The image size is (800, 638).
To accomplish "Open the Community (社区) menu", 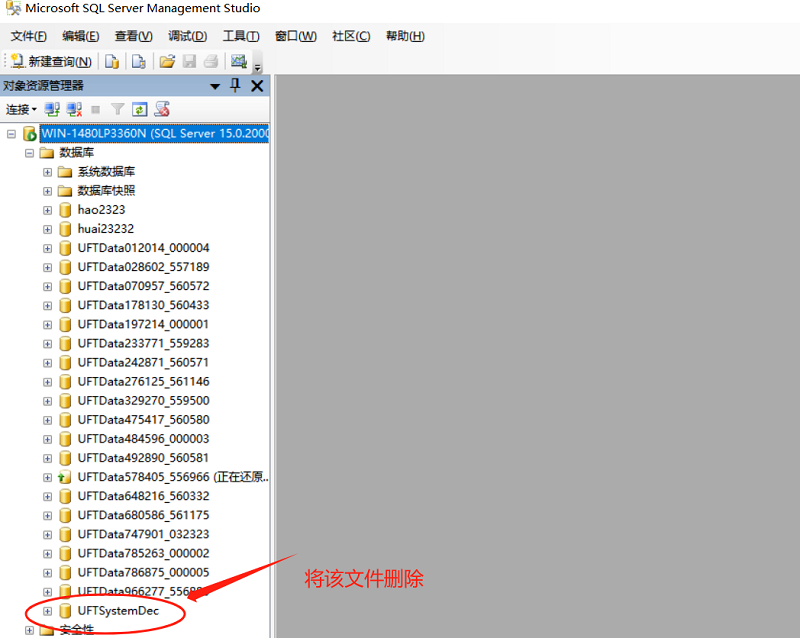I will pyautogui.click(x=351, y=36).
